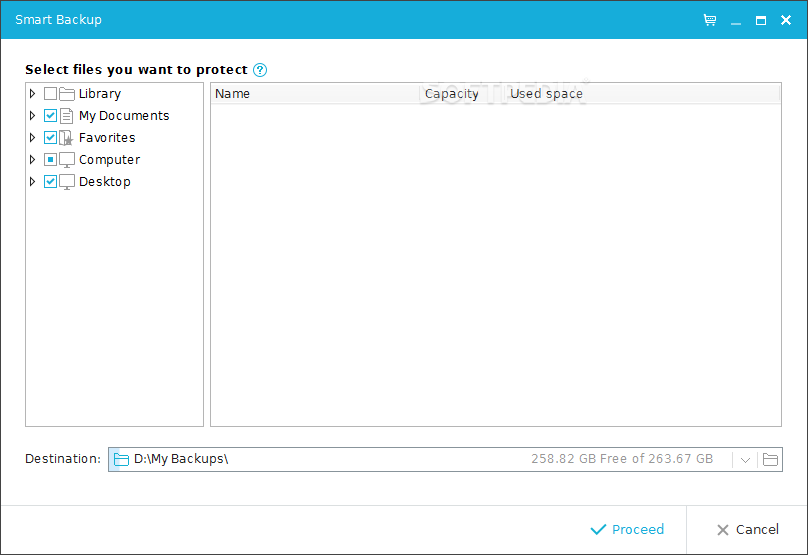The image size is (808, 555).
Task: Click the Cancel button
Action: point(747,530)
